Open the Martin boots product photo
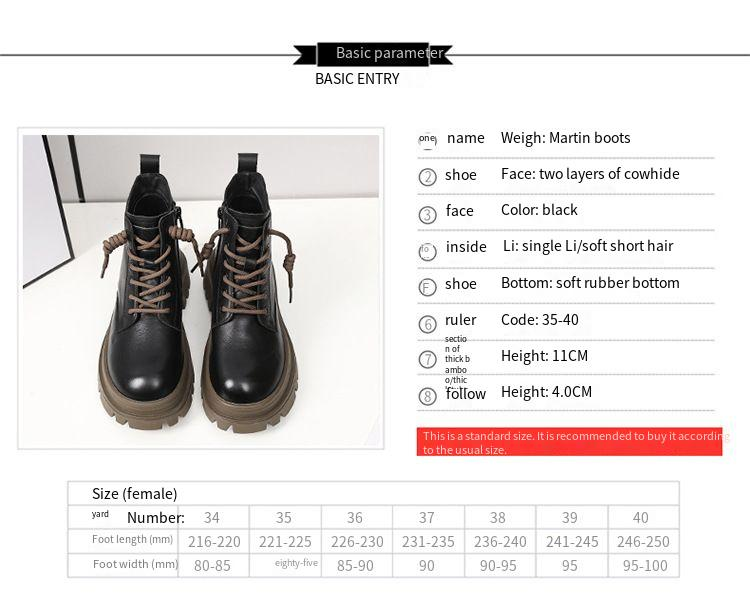This screenshot has height=596, width=750. (201, 290)
